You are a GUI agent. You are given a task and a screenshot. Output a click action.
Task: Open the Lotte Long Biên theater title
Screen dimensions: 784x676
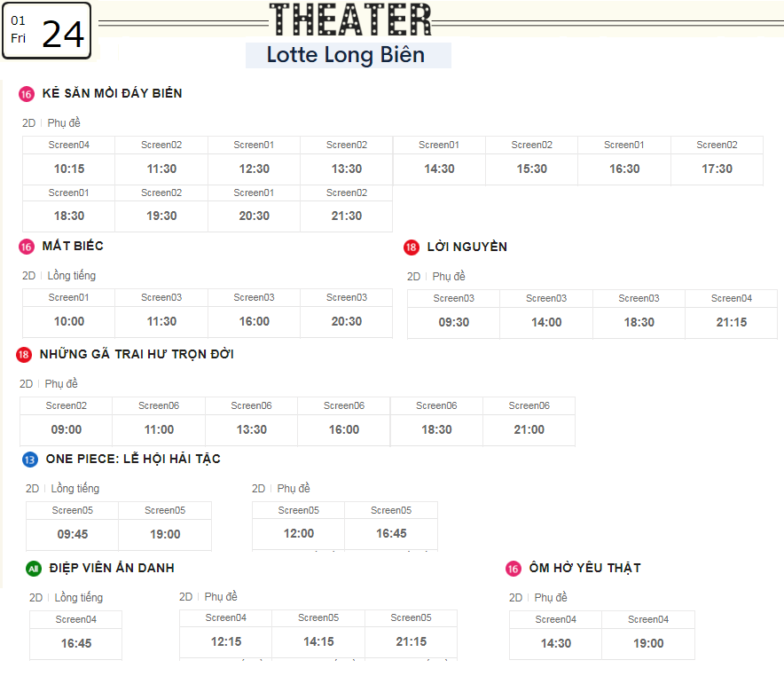[x=346, y=54]
